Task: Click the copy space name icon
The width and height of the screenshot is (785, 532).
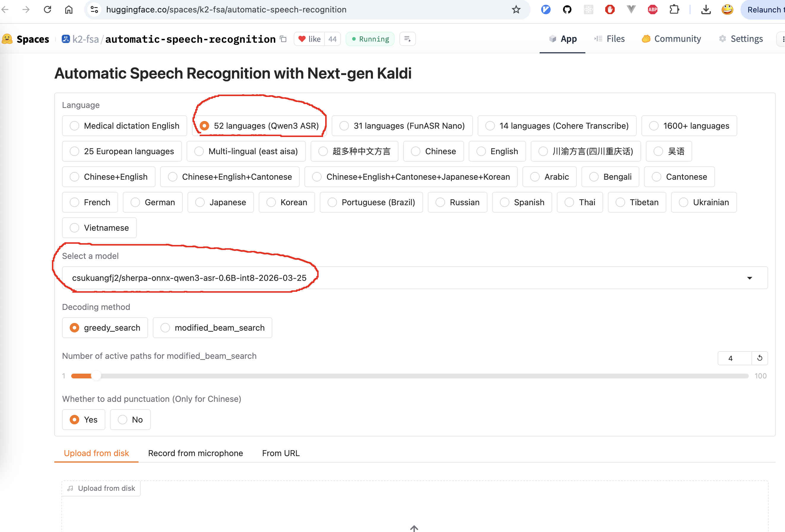Action: click(x=283, y=39)
